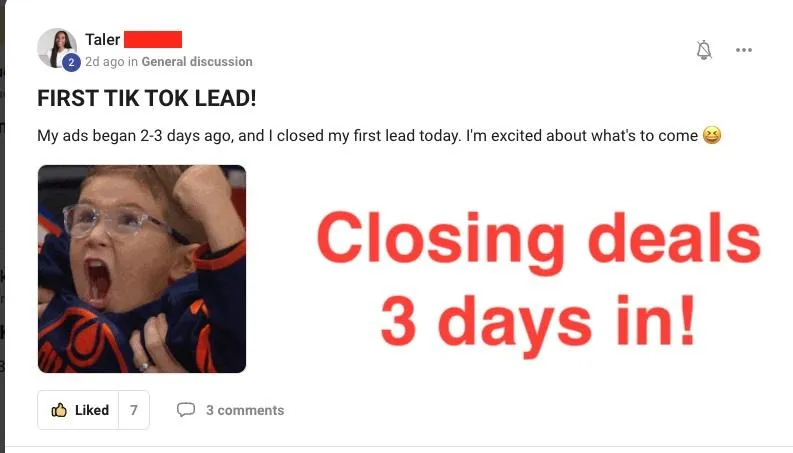Viewport: 793px width, 453px height.
Task: Click the comment speech bubble icon
Action: pyautogui.click(x=186, y=410)
